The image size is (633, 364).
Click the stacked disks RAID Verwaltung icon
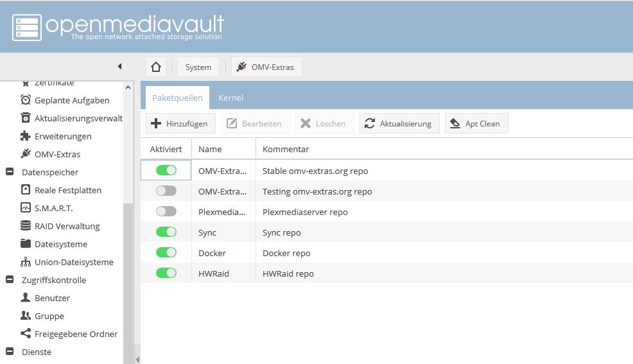point(26,225)
